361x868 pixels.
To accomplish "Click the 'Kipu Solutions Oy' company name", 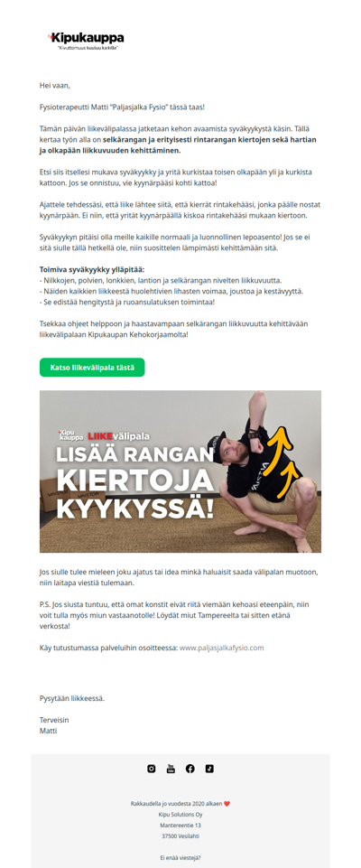I will pyautogui.click(x=180, y=815).
